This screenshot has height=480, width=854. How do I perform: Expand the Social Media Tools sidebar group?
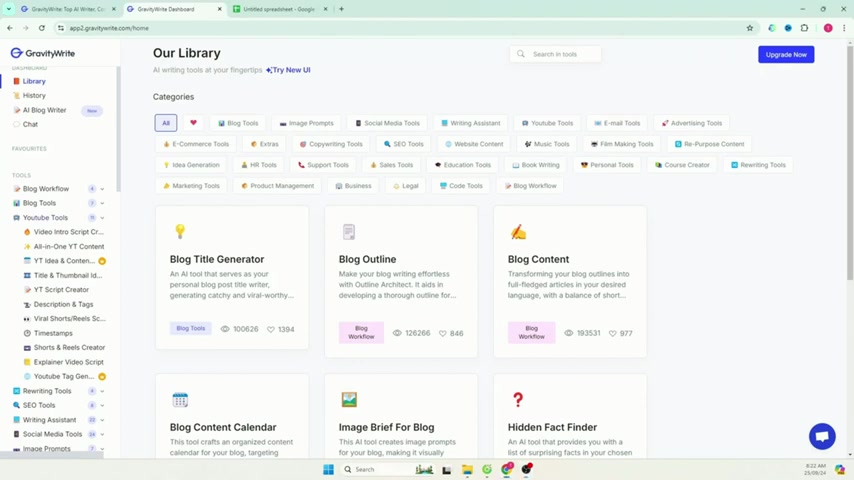tap(102, 434)
